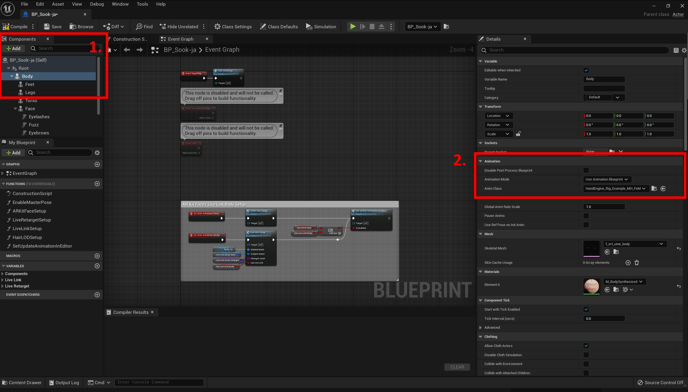Open the Asset menu

click(x=57, y=4)
